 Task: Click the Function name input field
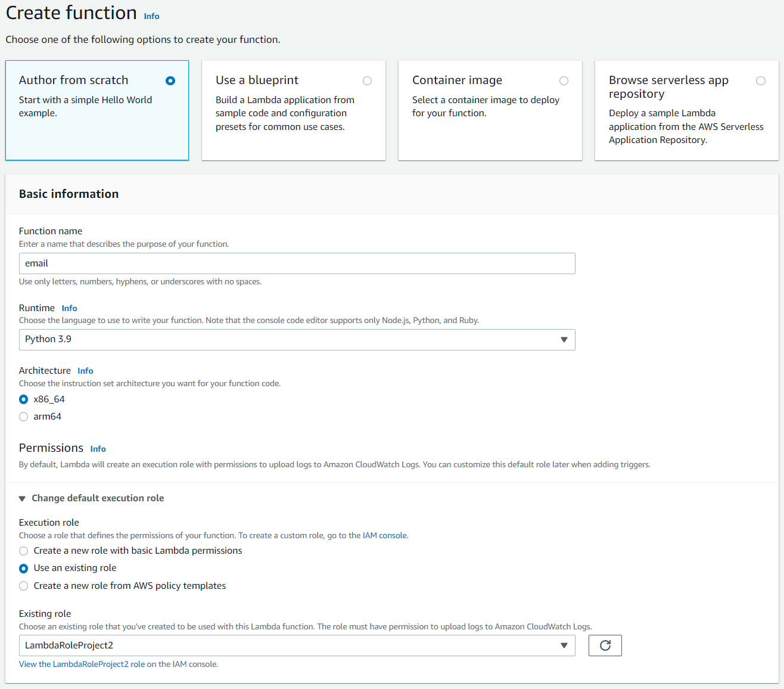pos(297,263)
